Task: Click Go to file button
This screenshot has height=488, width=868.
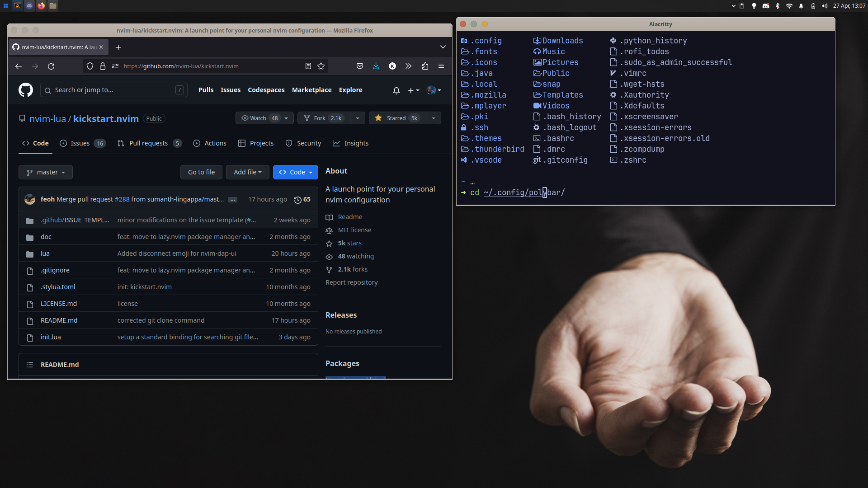Action: tap(202, 172)
